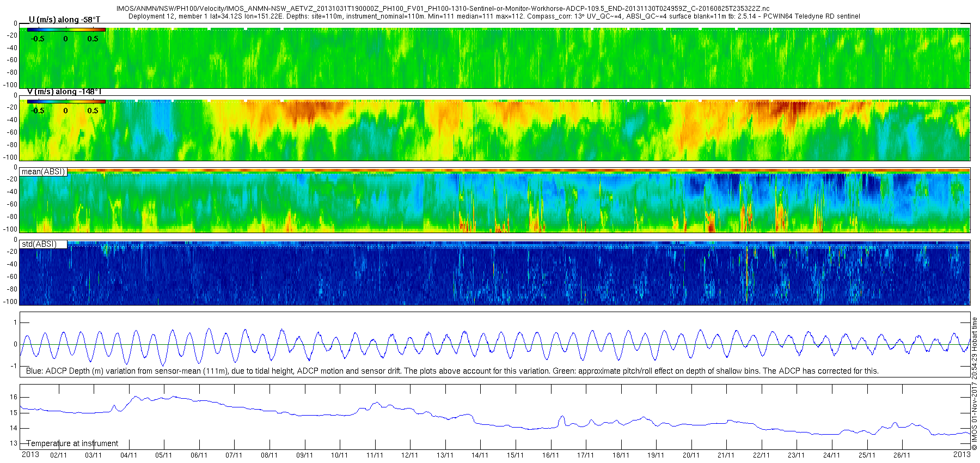Click the 'Temperature at instrument' label

click(x=72, y=443)
